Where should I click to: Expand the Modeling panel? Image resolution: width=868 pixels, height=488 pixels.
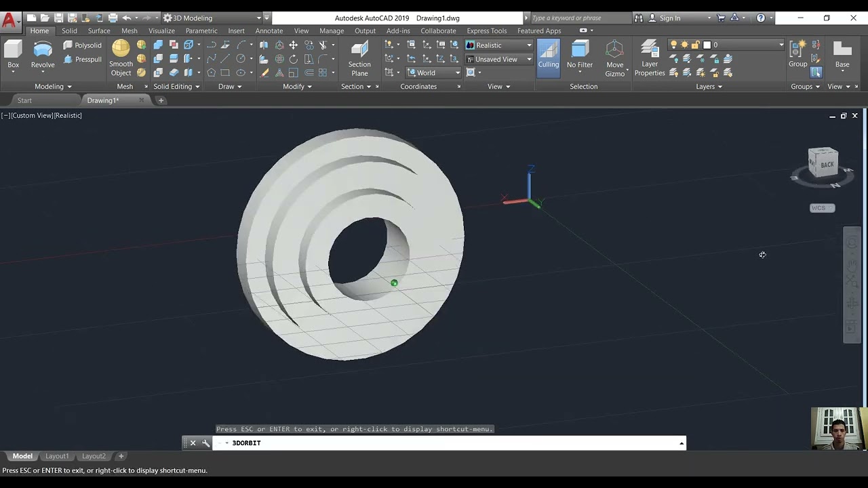point(53,86)
